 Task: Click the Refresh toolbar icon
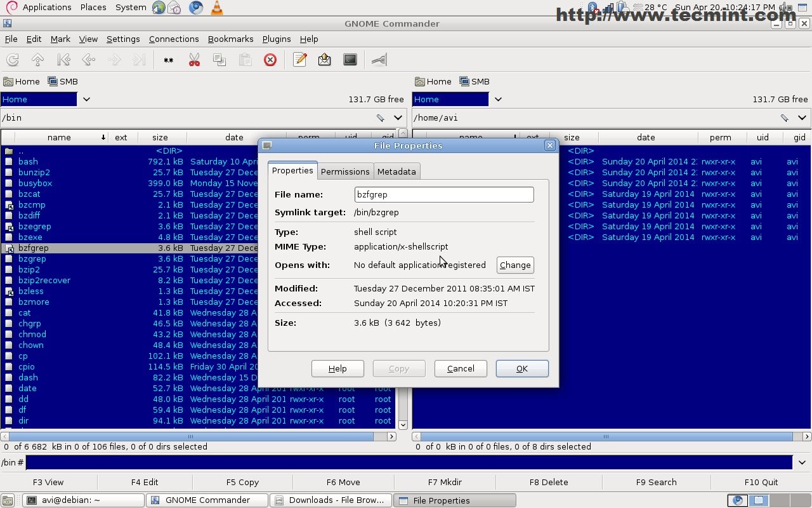(12, 60)
